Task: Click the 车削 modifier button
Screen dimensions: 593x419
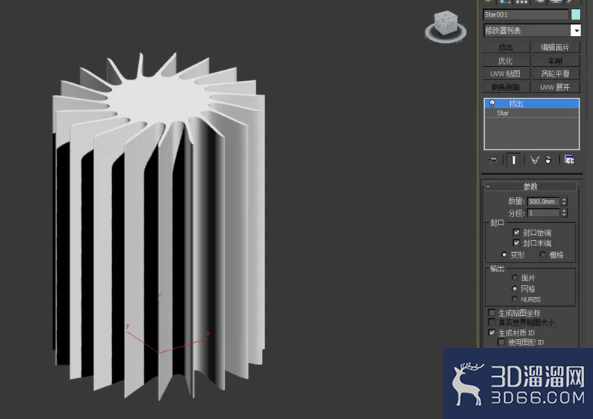Action: click(x=555, y=61)
